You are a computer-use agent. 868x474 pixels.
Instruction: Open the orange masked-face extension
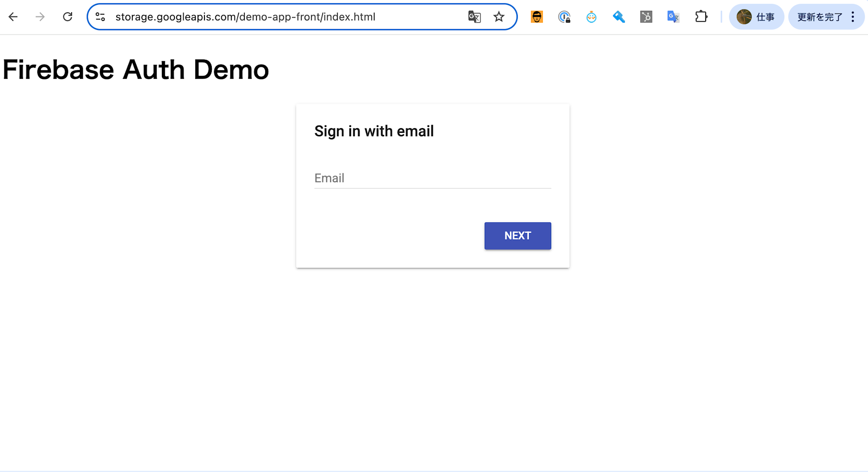(537, 17)
